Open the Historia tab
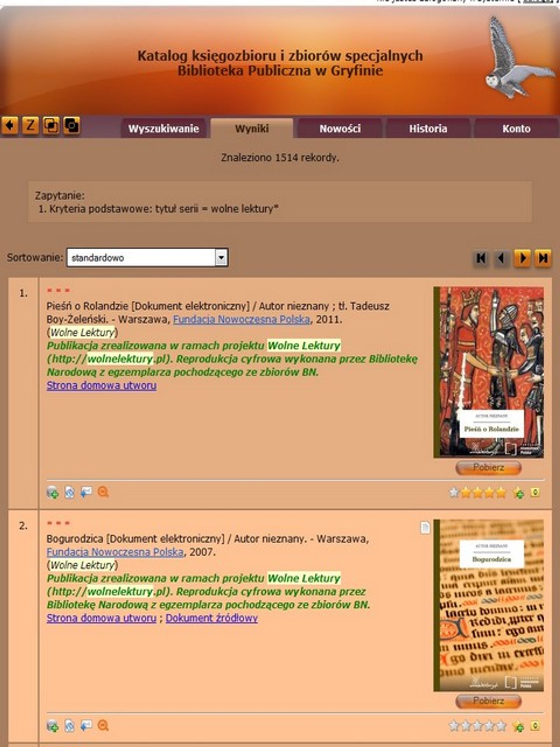The image size is (560, 747). coord(428,129)
